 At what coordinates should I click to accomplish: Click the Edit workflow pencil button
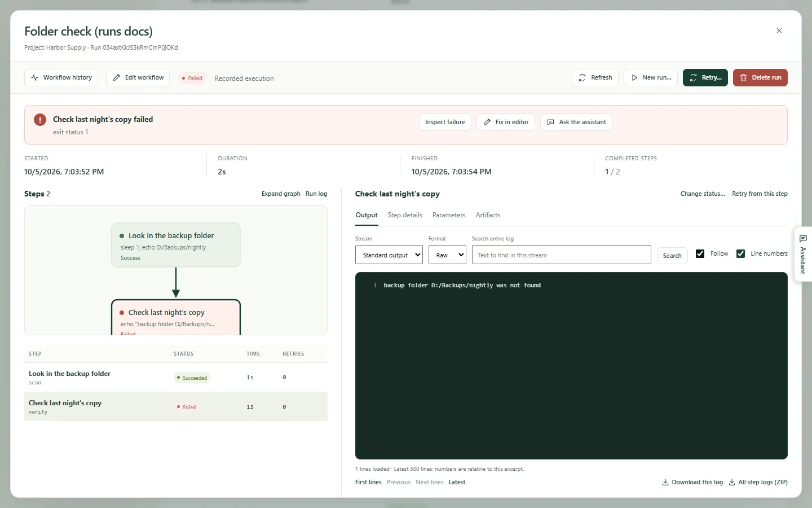138,78
